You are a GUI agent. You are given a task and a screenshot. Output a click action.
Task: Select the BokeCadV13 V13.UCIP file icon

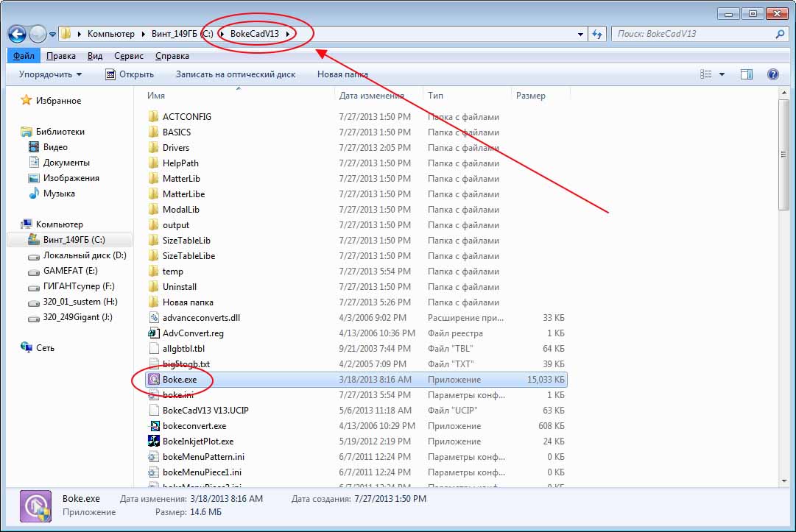154,411
